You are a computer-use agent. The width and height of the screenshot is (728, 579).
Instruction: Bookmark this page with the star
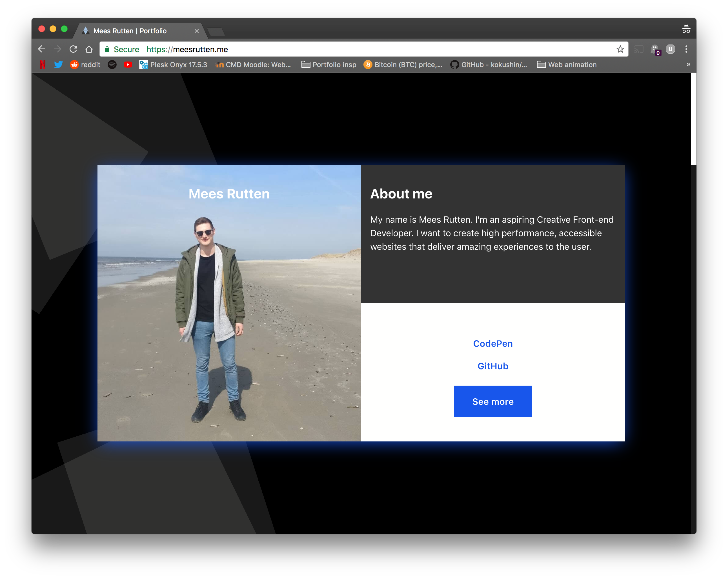[620, 49]
